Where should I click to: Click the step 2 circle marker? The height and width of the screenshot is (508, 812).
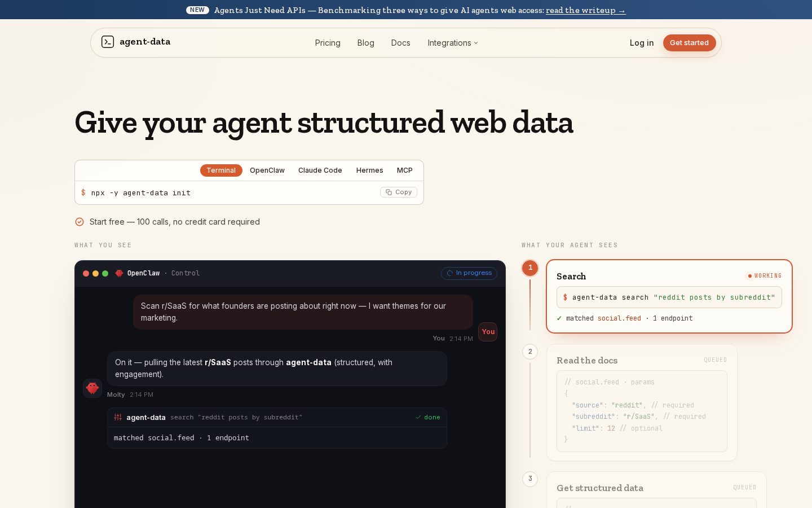tap(530, 352)
